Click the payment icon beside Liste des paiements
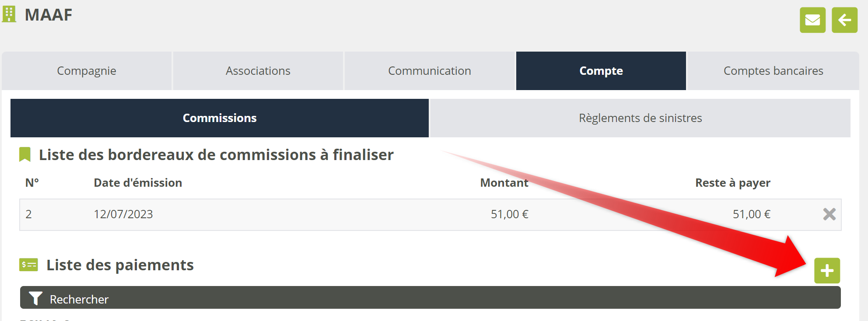This screenshot has height=321, width=868. point(28,265)
